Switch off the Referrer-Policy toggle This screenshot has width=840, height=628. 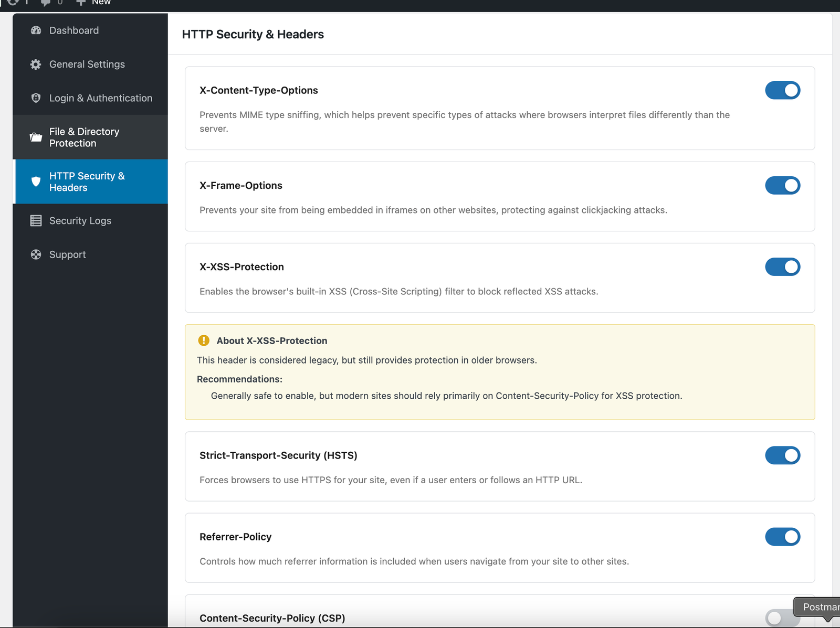[782, 537]
